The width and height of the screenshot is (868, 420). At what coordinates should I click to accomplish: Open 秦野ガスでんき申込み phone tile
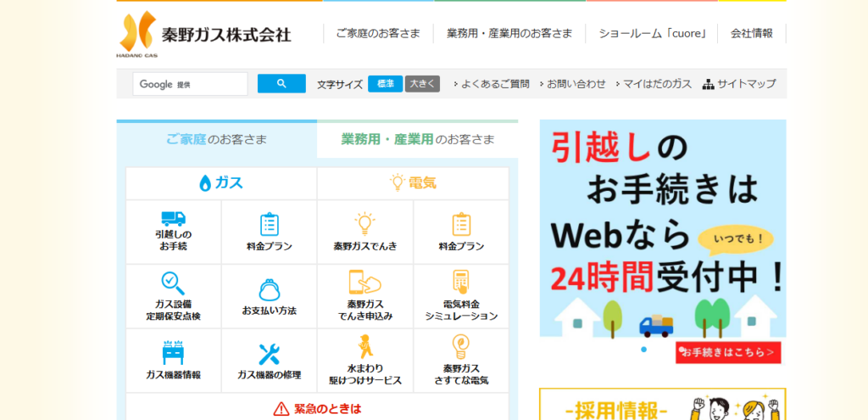[x=364, y=296]
